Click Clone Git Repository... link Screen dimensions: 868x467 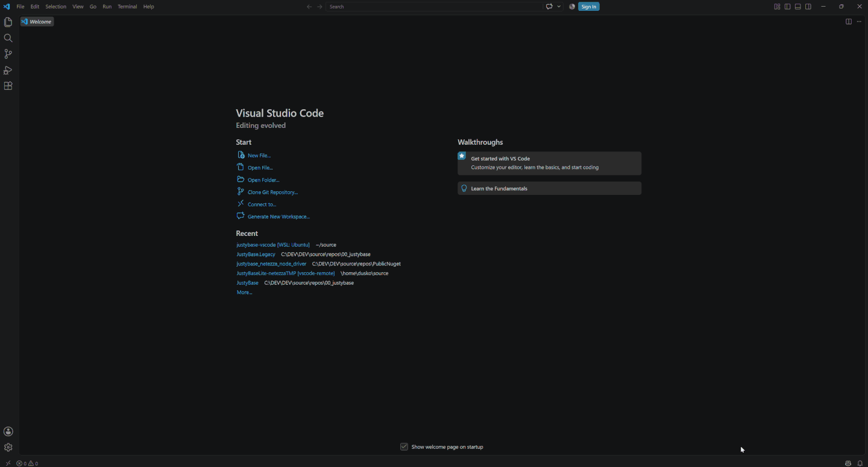273,192
